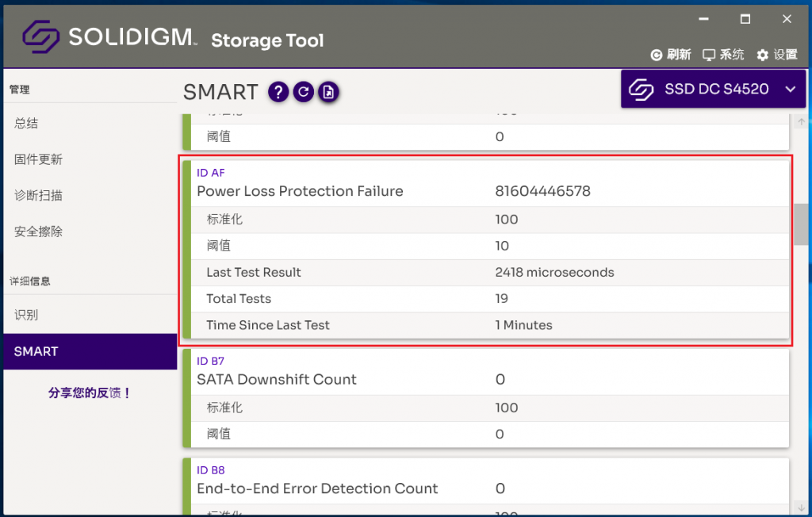This screenshot has width=812, height=517.
Task: Select 总结 in the sidebar
Action: 90,123
